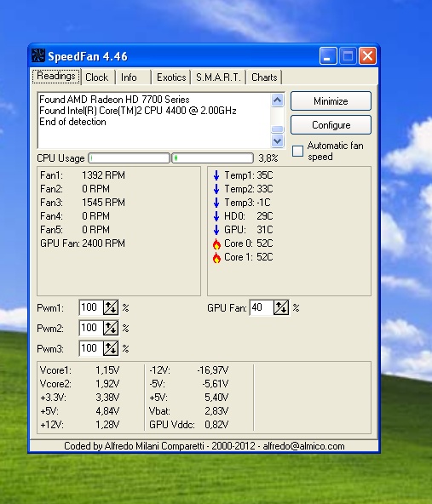Screen dimensions: 432x504
Task: Open the Info tab
Action: 133,77
